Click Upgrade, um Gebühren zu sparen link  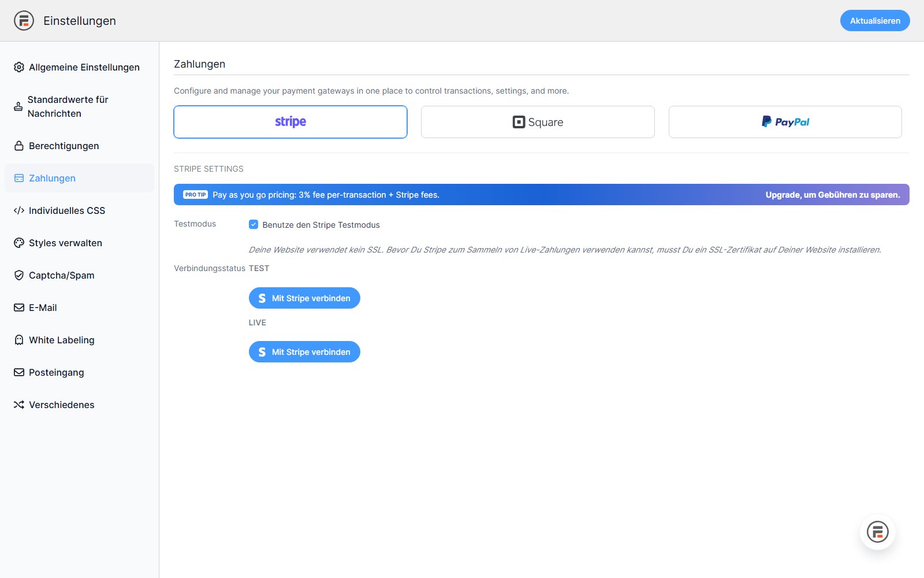point(833,195)
